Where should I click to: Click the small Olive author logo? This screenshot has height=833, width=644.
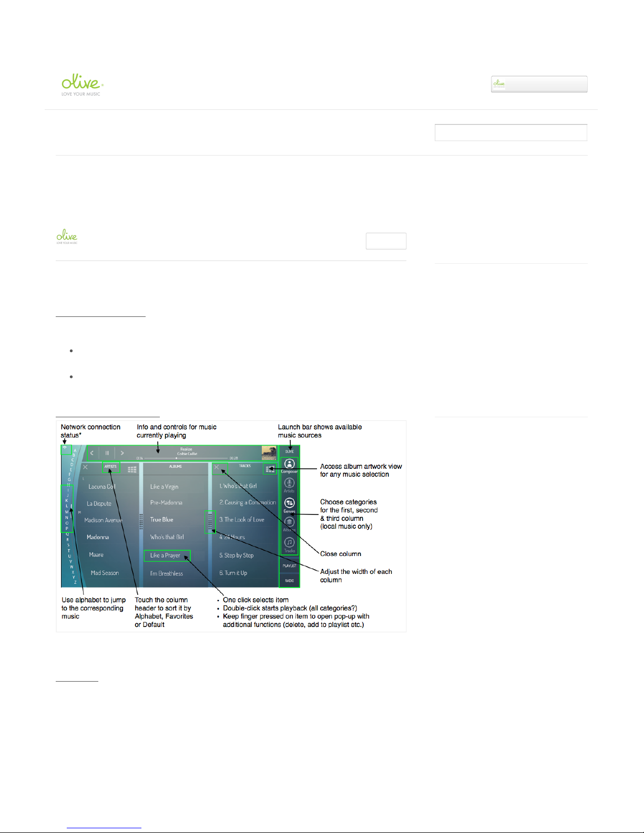coord(67,236)
